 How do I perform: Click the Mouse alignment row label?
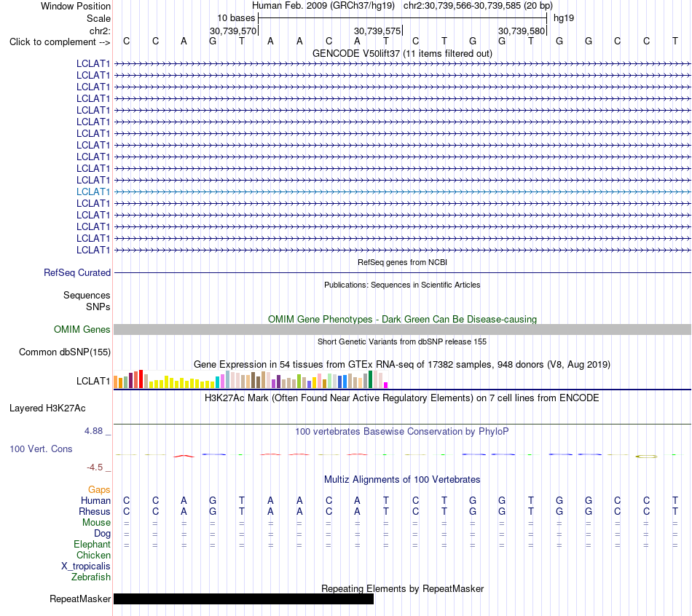coord(96,523)
